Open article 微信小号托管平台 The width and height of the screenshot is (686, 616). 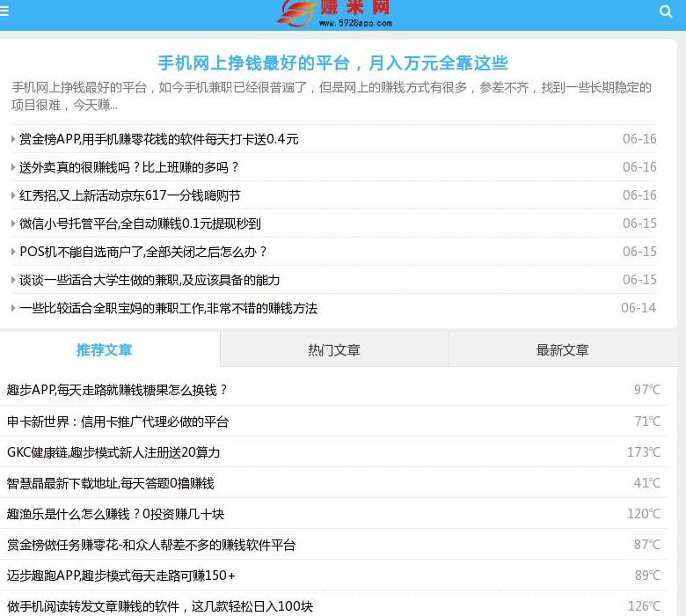[x=140, y=224]
